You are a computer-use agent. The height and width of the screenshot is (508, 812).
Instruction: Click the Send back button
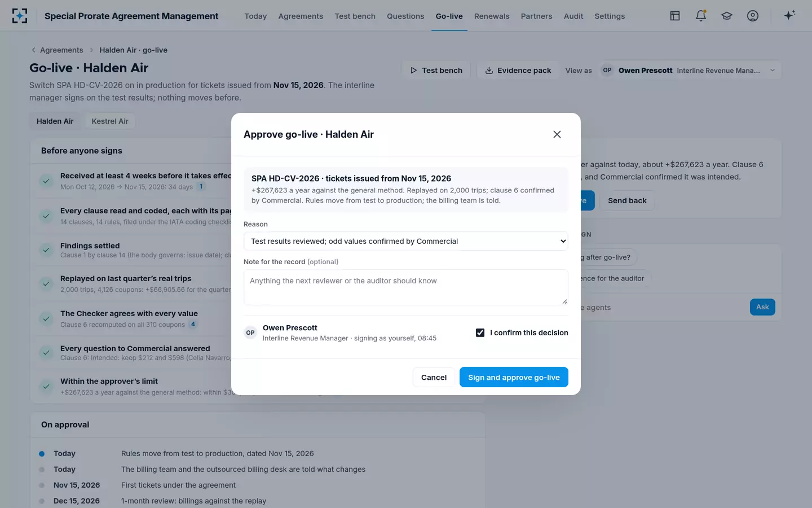(627, 200)
